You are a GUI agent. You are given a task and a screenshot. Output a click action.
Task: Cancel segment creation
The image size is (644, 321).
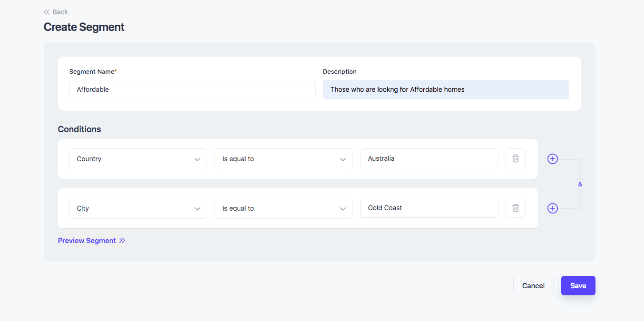533,285
